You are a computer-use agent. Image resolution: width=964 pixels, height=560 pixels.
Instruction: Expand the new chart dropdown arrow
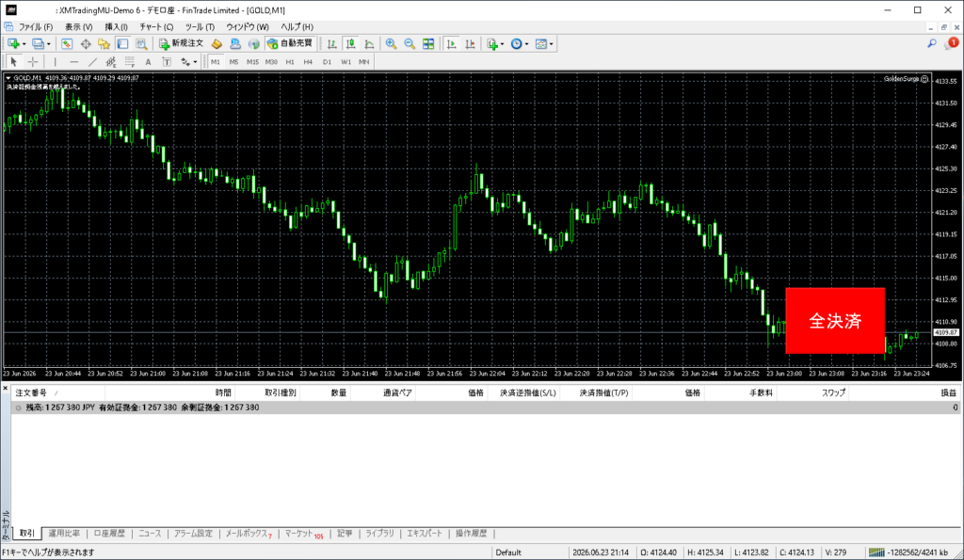point(24,44)
